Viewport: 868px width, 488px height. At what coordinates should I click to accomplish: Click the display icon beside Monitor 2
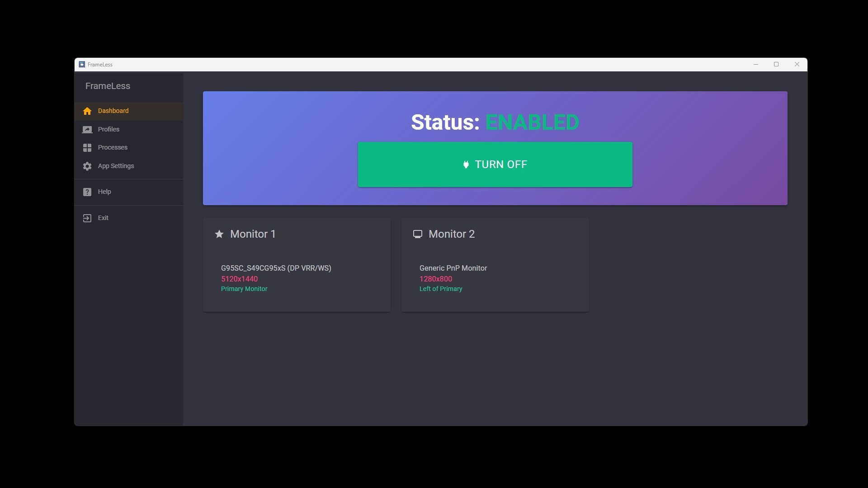tap(418, 234)
